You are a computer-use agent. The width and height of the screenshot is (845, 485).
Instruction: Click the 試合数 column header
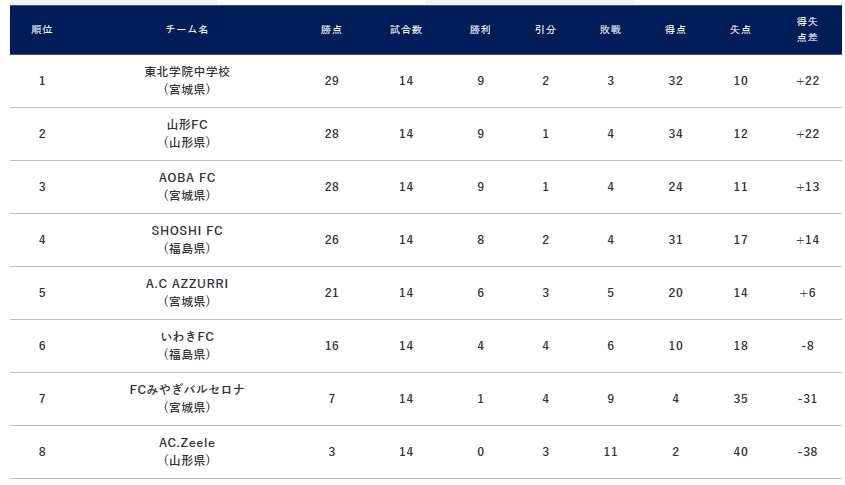click(x=406, y=30)
